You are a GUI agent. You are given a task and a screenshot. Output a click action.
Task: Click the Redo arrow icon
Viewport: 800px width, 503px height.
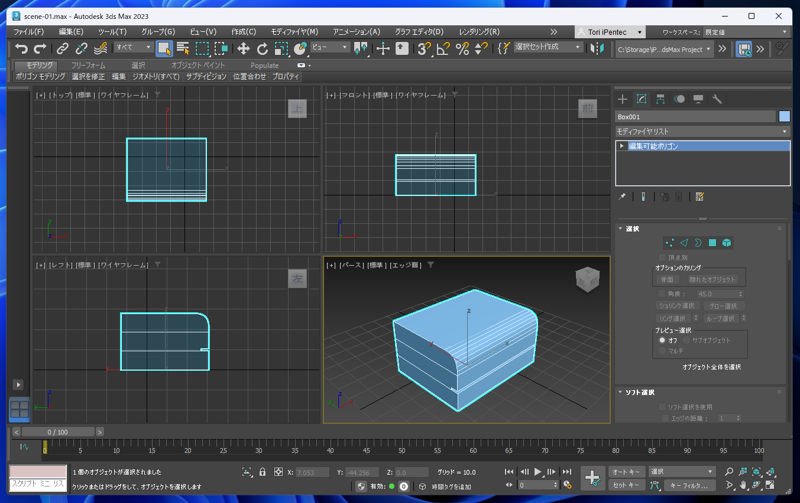pyautogui.click(x=40, y=49)
